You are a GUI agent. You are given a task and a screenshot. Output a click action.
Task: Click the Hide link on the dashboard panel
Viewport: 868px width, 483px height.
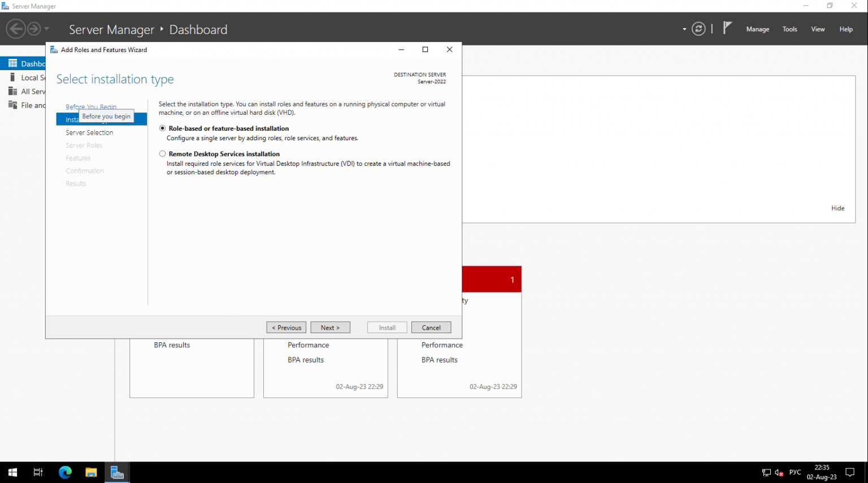[x=837, y=208]
